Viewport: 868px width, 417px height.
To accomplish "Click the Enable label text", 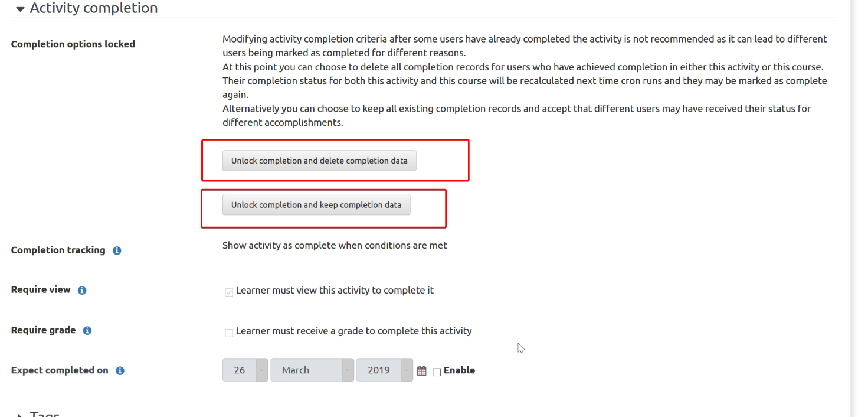I will pyautogui.click(x=459, y=370).
